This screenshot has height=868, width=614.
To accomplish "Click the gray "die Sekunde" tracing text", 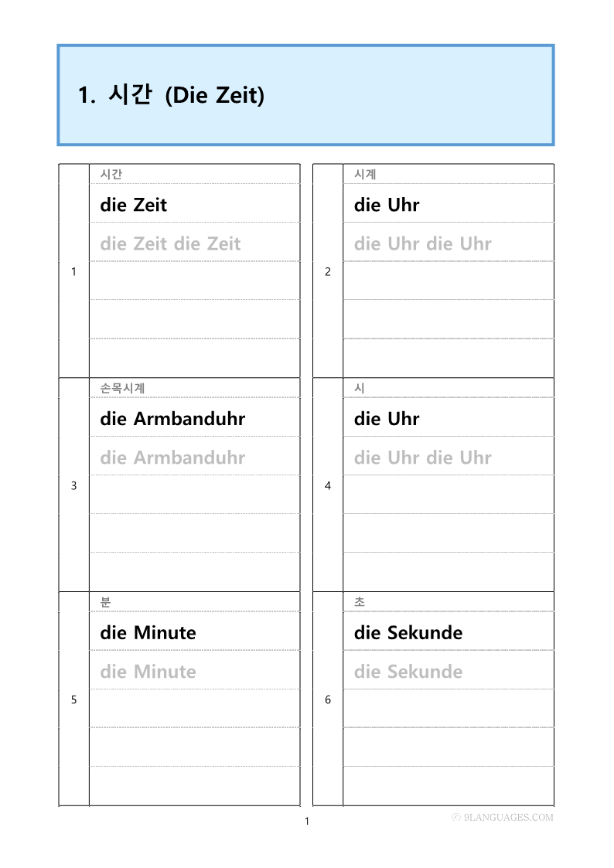I will click(x=408, y=672).
